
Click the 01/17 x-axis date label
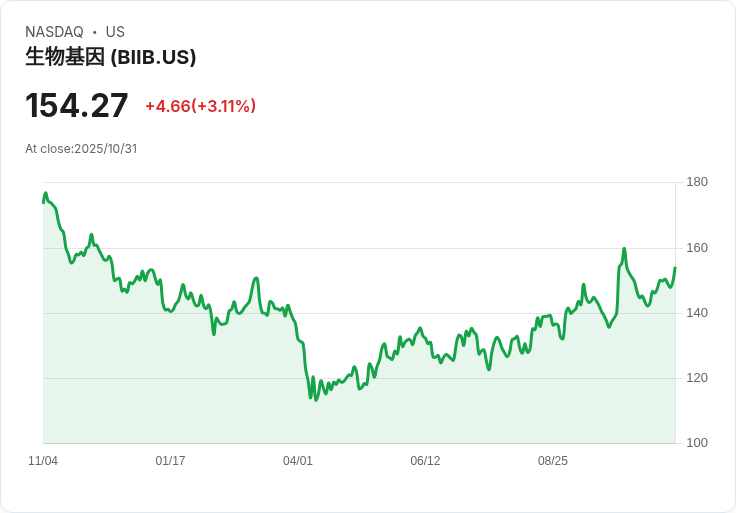click(170, 460)
